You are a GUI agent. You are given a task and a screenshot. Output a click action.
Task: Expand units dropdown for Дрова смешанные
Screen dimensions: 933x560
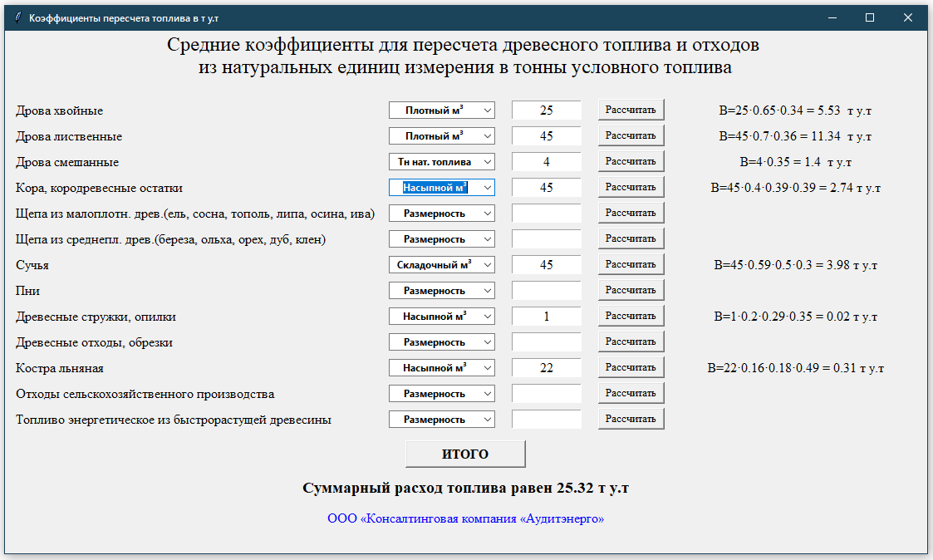[441, 162]
